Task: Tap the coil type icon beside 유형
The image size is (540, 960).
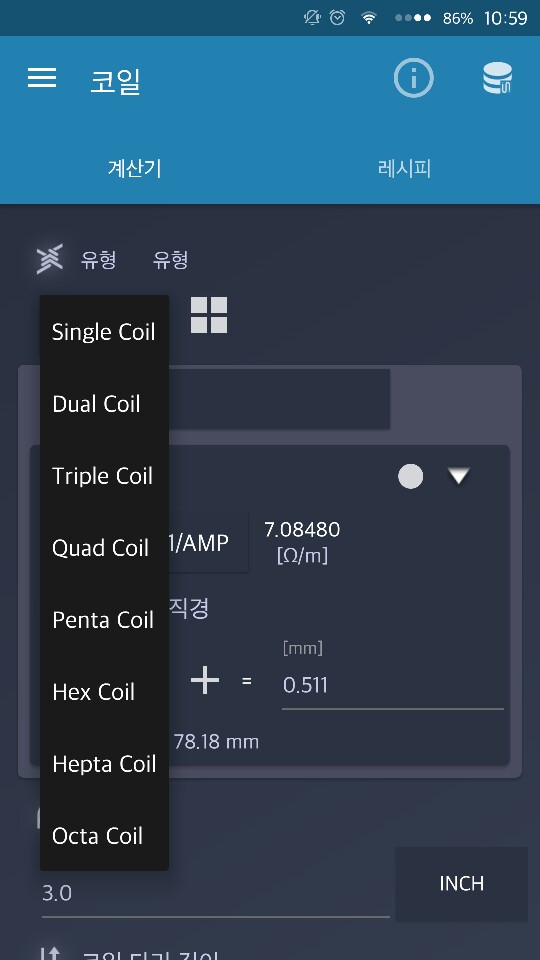Action: pyautogui.click(x=49, y=260)
